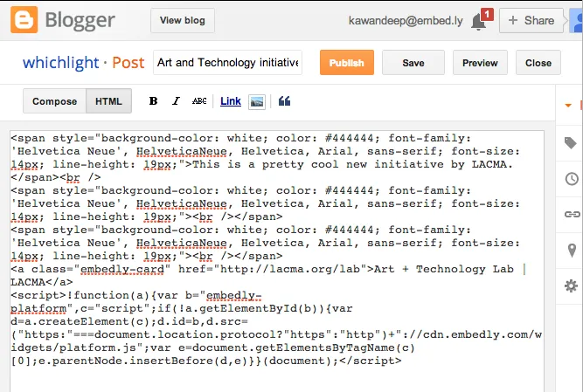Click inside the HTML code editor area

276,260
